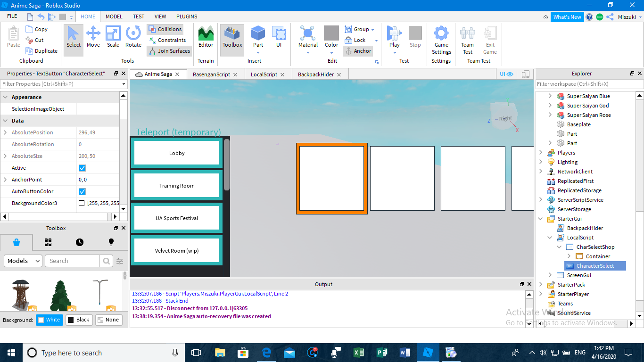This screenshot has width=644, height=362.
Task: Open the RasenganScript editor tab
Action: pos(211,74)
